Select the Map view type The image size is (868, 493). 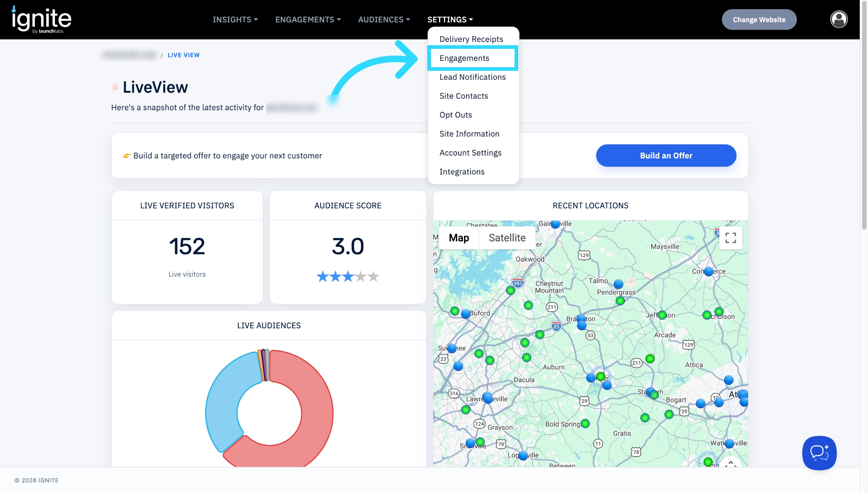tap(459, 238)
